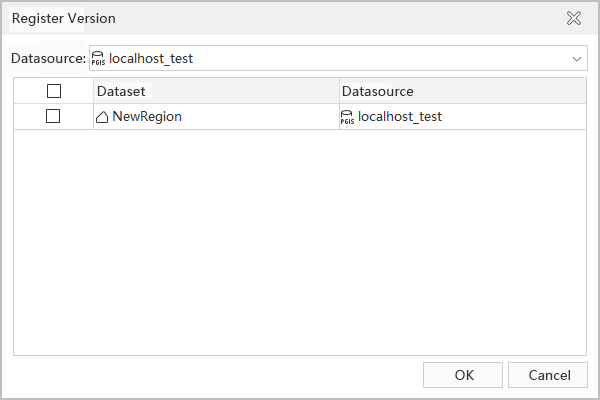Click the PGIS icon in the table row
600x400 pixels.
pos(348,117)
